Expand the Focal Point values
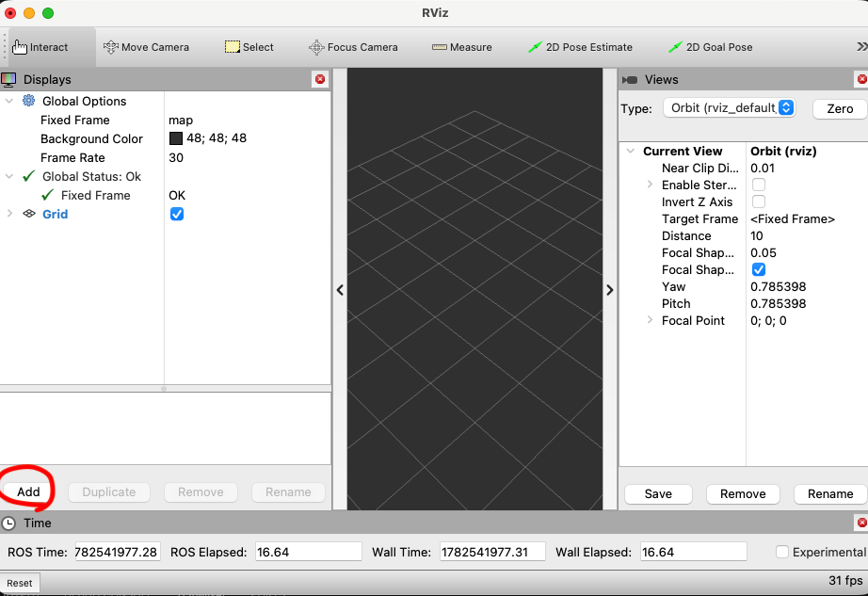 pyautogui.click(x=650, y=320)
